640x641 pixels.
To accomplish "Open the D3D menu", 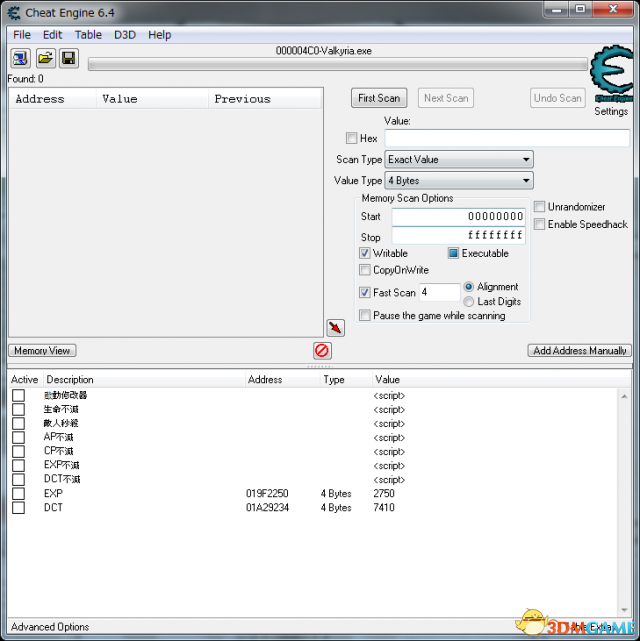I will [x=125, y=35].
